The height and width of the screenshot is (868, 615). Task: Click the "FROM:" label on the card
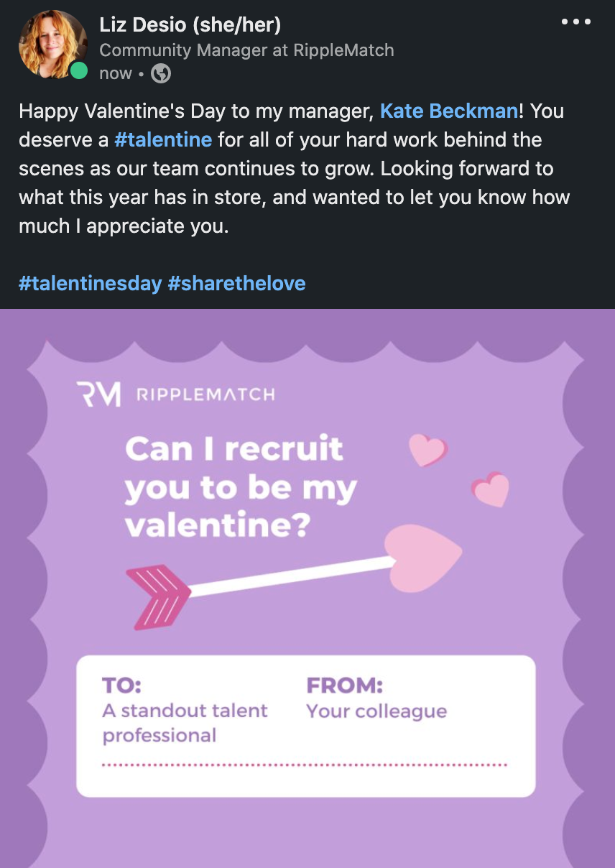tap(344, 685)
